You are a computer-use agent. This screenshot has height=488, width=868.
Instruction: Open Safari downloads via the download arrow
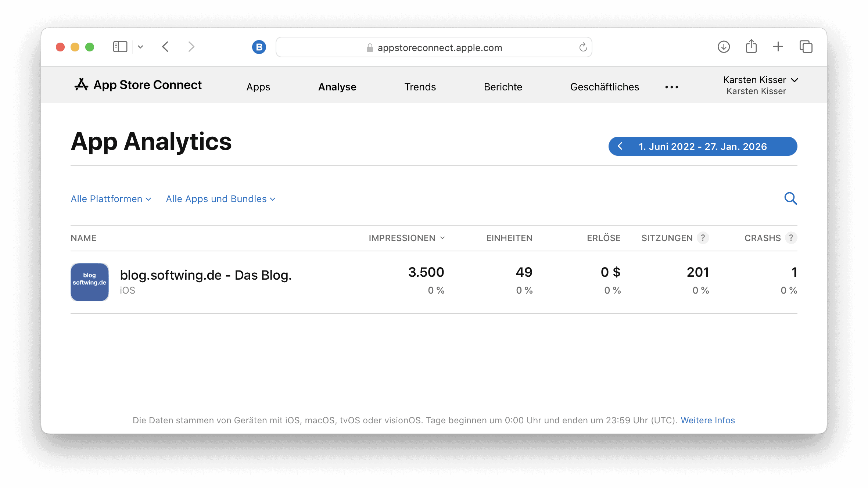(x=723, y=47)
